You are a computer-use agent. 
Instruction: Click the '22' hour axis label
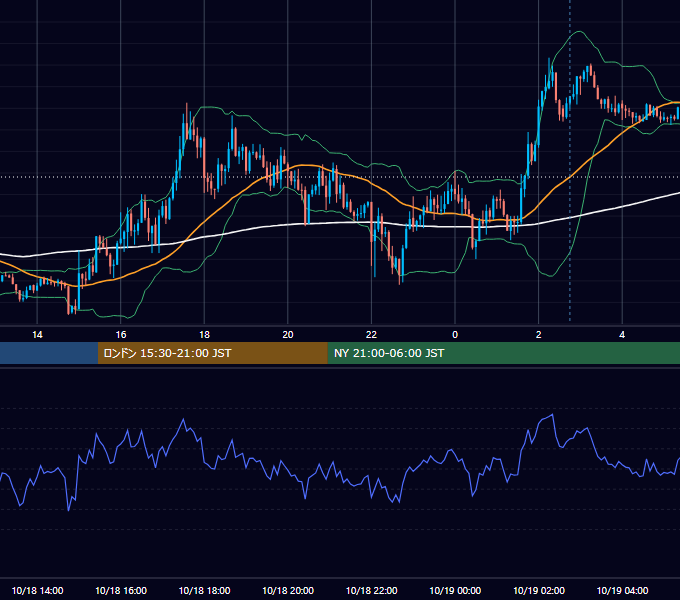(x=371, y=335)
